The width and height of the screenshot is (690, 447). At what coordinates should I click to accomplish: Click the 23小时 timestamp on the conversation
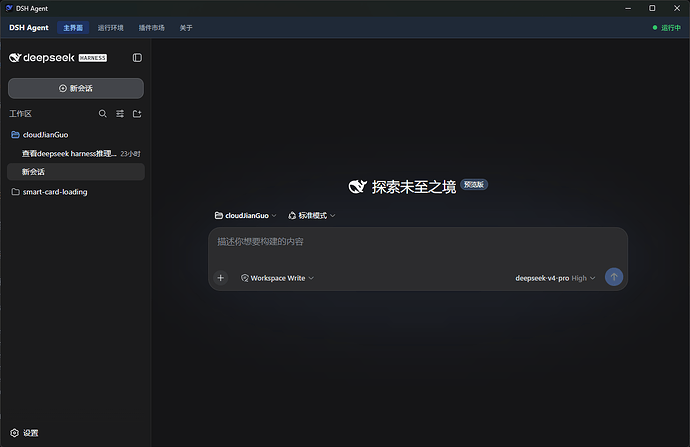pyautogui.click(x=130, y=154)
